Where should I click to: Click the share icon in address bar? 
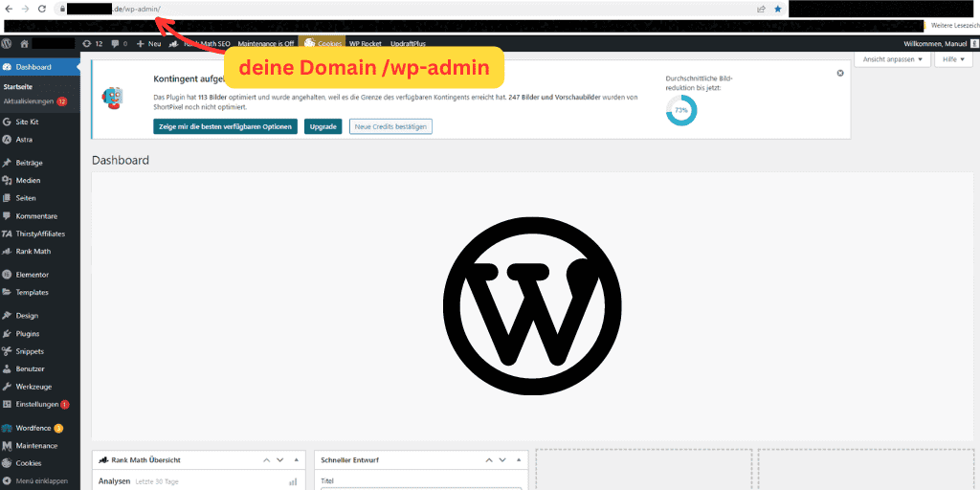(761, 9)
